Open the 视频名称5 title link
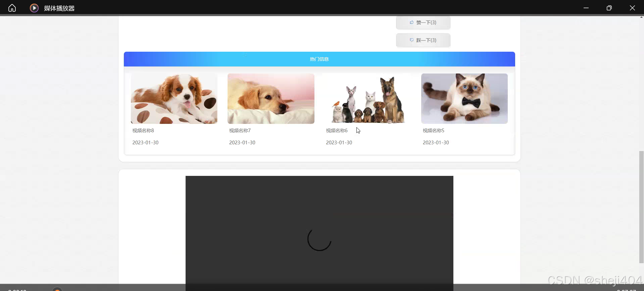The width and height of the screenshot is (644, 291). pos(433,131)
